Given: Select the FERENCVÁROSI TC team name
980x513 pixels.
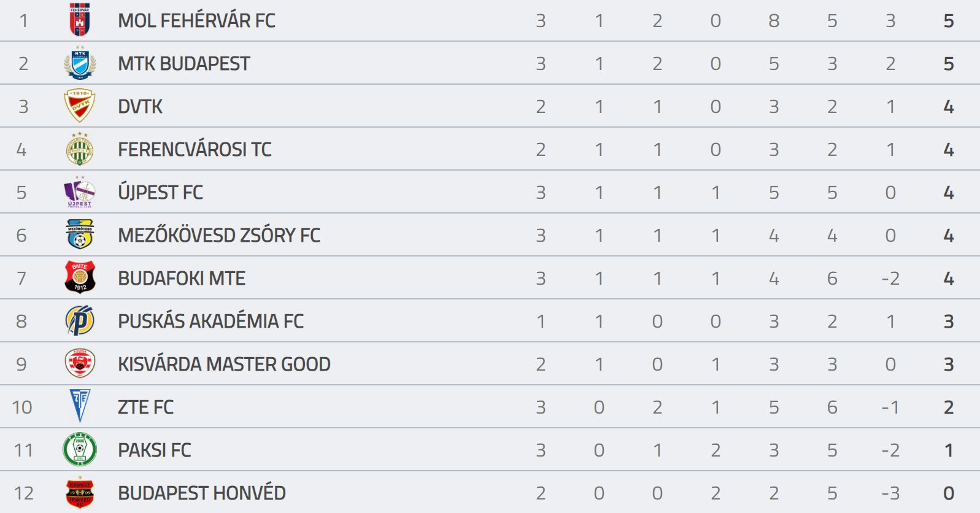Looking at the screenshot, I should pos(195,149).
